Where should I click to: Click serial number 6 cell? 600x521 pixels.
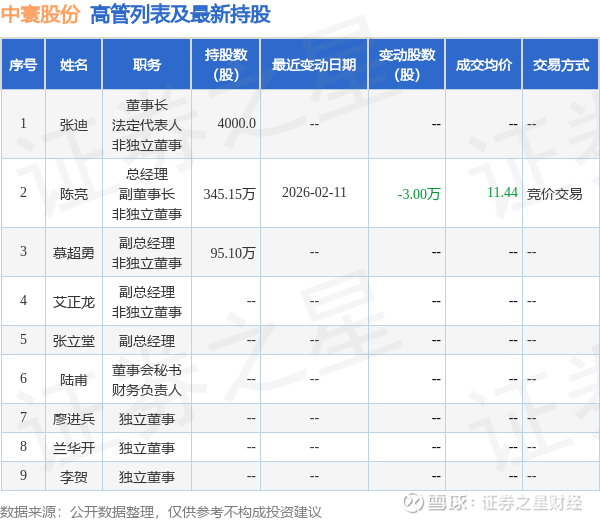[x=23, y=379]
